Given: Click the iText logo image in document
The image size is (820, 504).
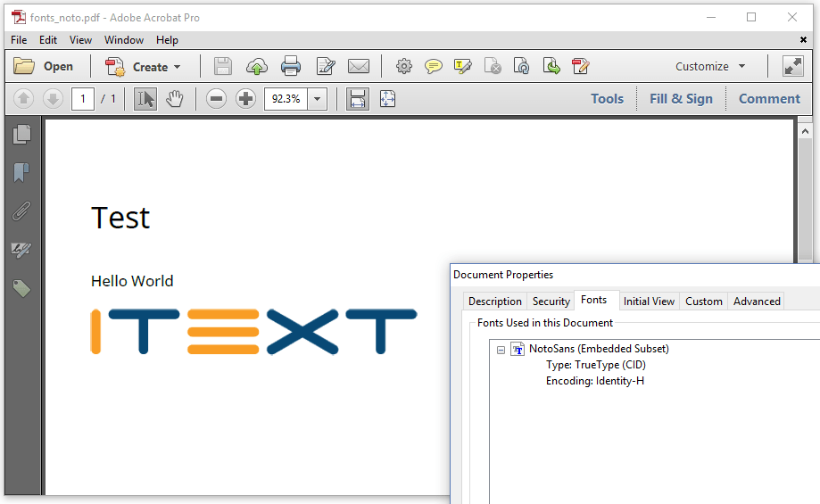Looking at the screenshot, I should [x=253, y=332].
